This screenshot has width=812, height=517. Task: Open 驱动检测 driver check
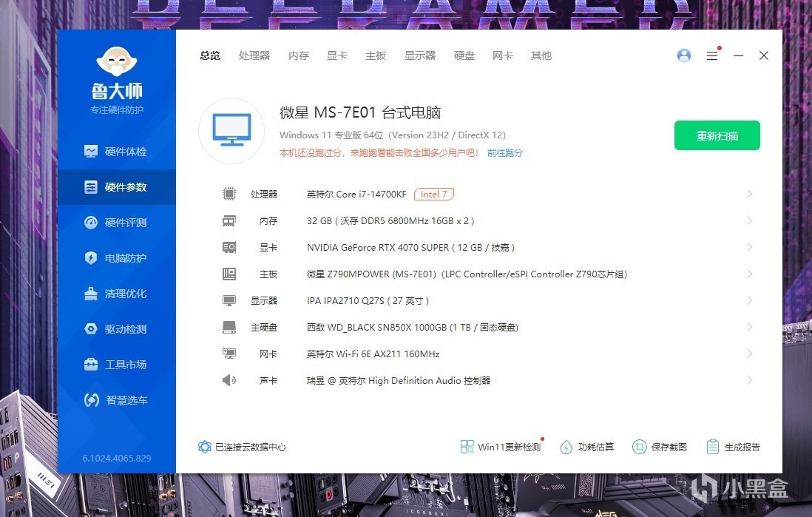[116, 329]
